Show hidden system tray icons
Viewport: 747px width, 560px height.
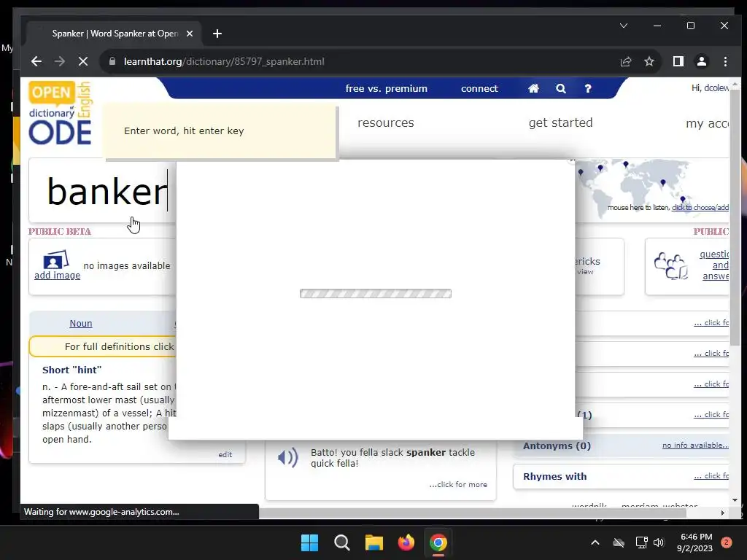click(595, 542)
